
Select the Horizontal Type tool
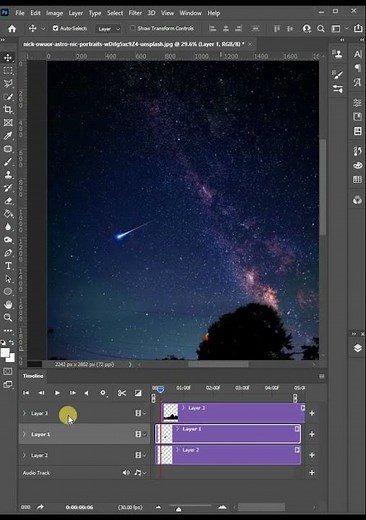pyautogui.click(x=8, y=266)
